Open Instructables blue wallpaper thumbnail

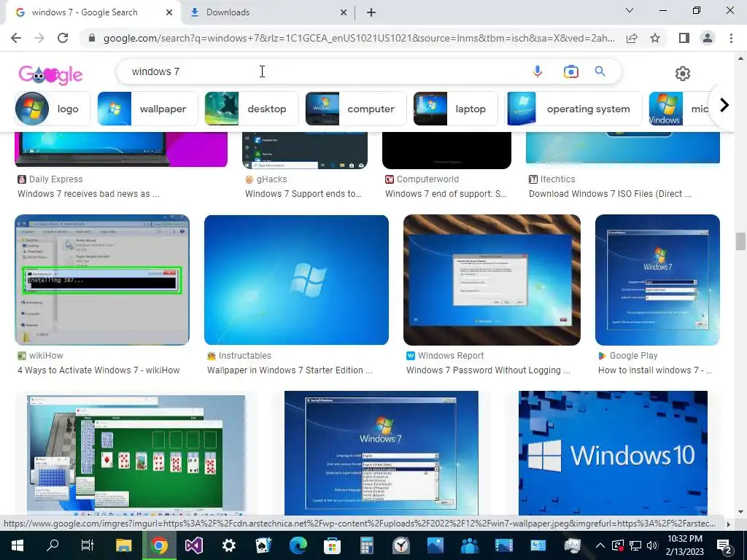[x=296, y=280]
